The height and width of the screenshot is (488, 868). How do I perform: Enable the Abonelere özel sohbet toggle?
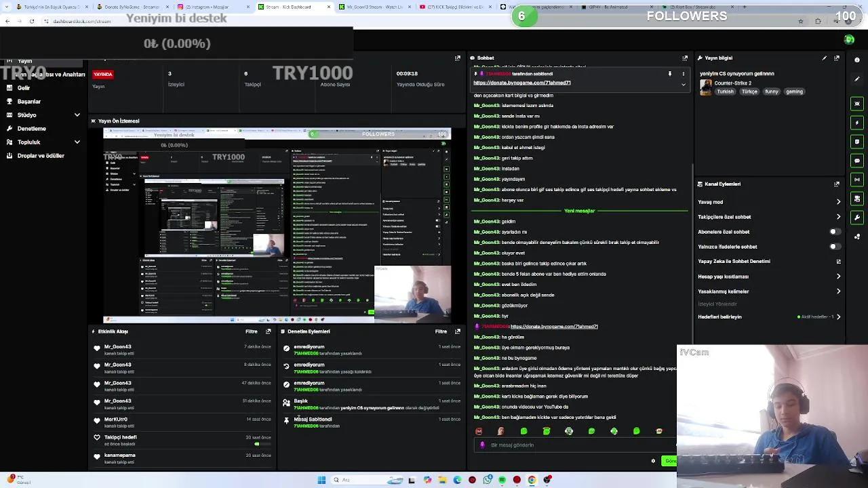click(833, 231)
